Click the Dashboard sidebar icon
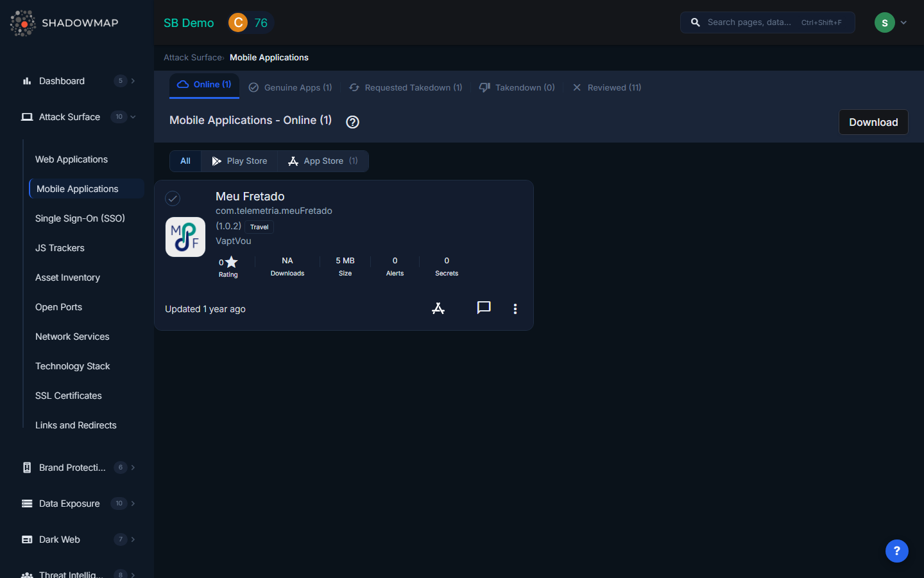Image resolution: width=924 pixels, height=578 pixels. [x=26, y=81]
